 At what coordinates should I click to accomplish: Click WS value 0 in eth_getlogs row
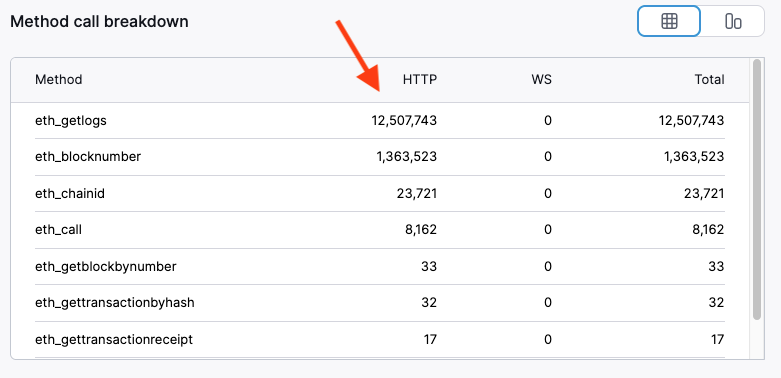click(x=548, y=121)
